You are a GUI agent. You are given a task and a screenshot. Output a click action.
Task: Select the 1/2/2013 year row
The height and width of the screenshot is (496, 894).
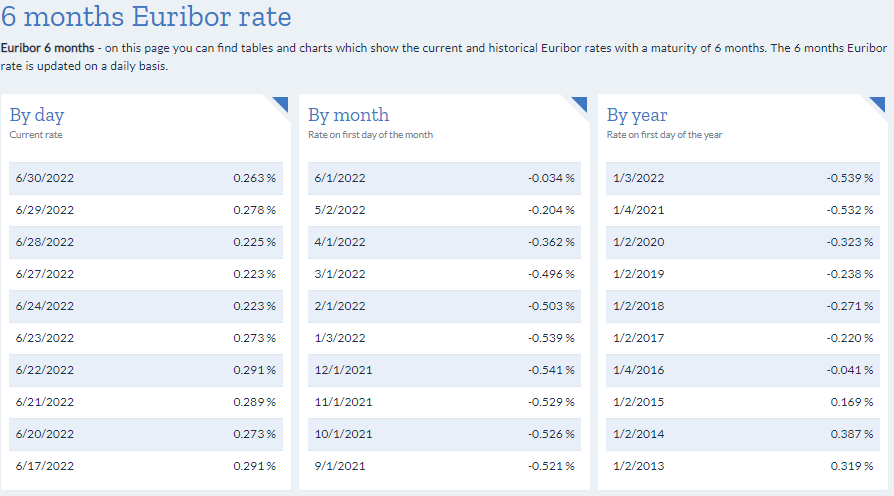pos(743,466)
